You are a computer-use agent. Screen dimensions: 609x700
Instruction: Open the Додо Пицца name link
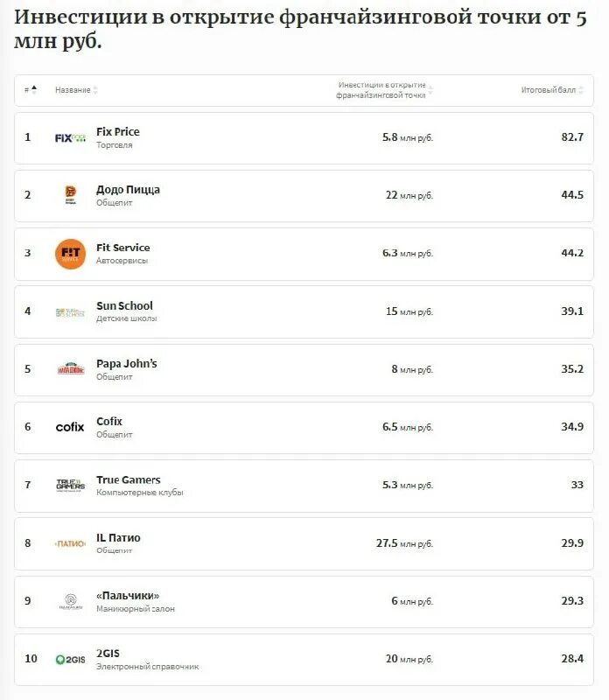click(x=128, y=190)
